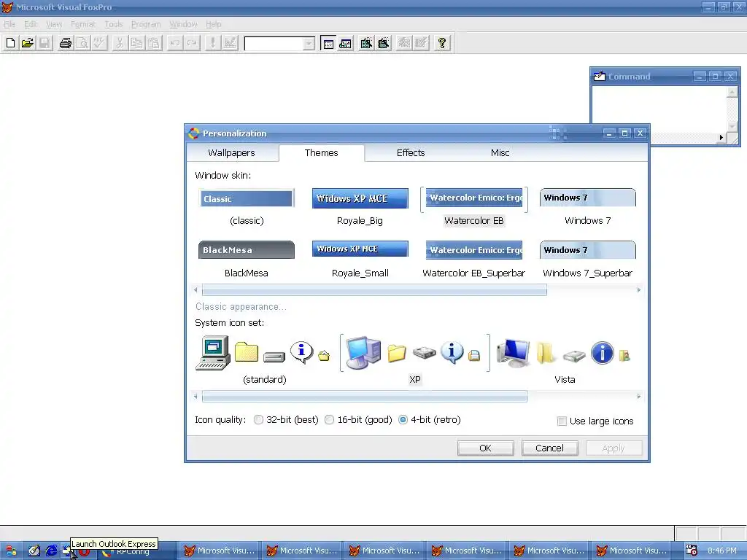
Task: Click the first quick launch icon after Start
Action: point(34,551)
